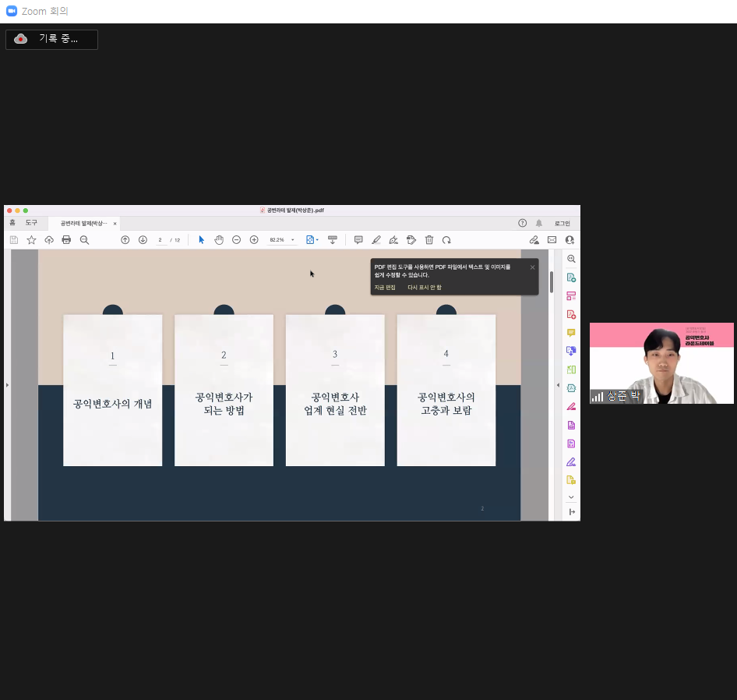Click the print icon in toolbar
The image size is (737, 700).
click(x=66, y=240)
